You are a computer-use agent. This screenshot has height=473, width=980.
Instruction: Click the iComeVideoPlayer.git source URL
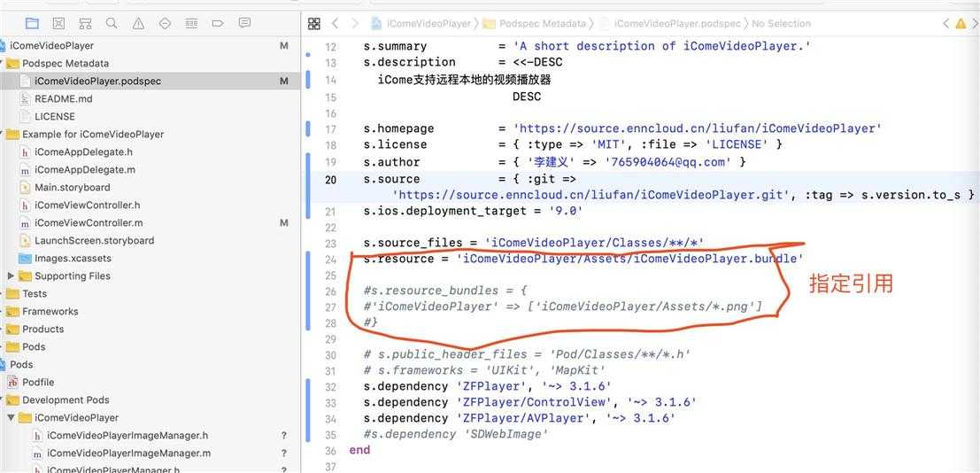591,195
